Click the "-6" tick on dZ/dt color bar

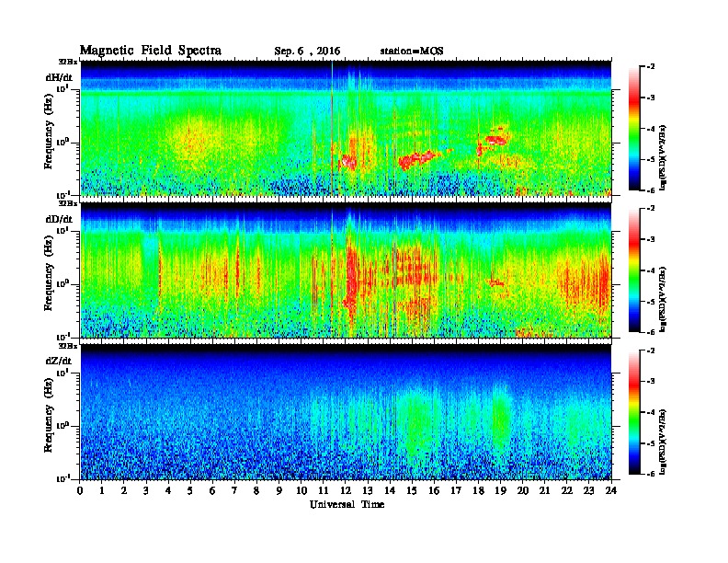pyautogui.click(x=651, y=474)
